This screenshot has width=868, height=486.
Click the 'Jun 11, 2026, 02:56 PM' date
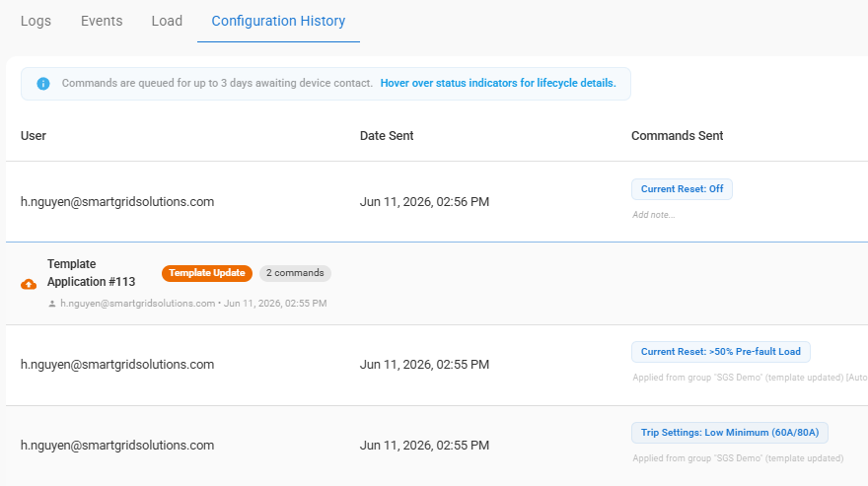[x=424, y=202]
